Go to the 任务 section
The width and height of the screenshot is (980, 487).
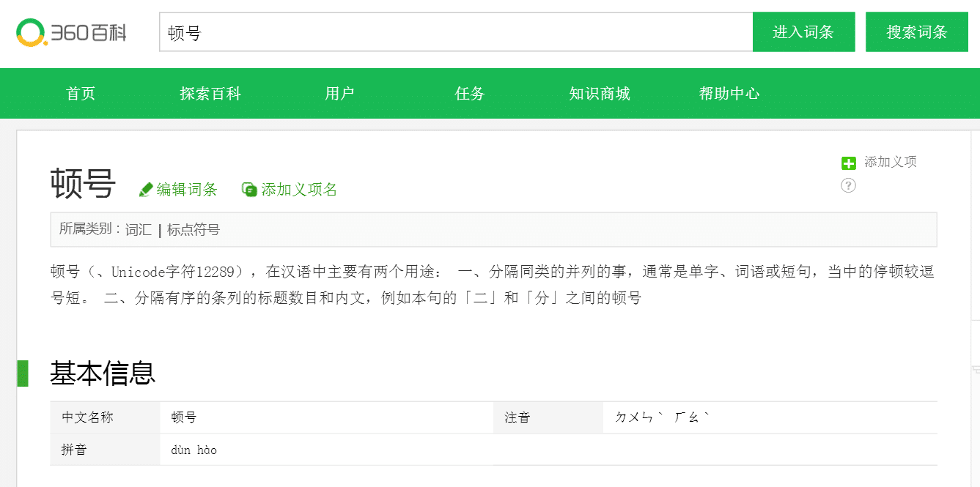pos(469,94)
